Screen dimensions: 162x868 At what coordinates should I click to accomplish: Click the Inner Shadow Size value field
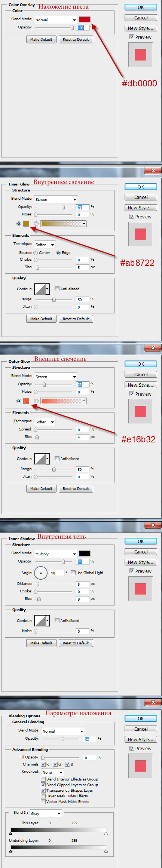[x=83, y=599]
